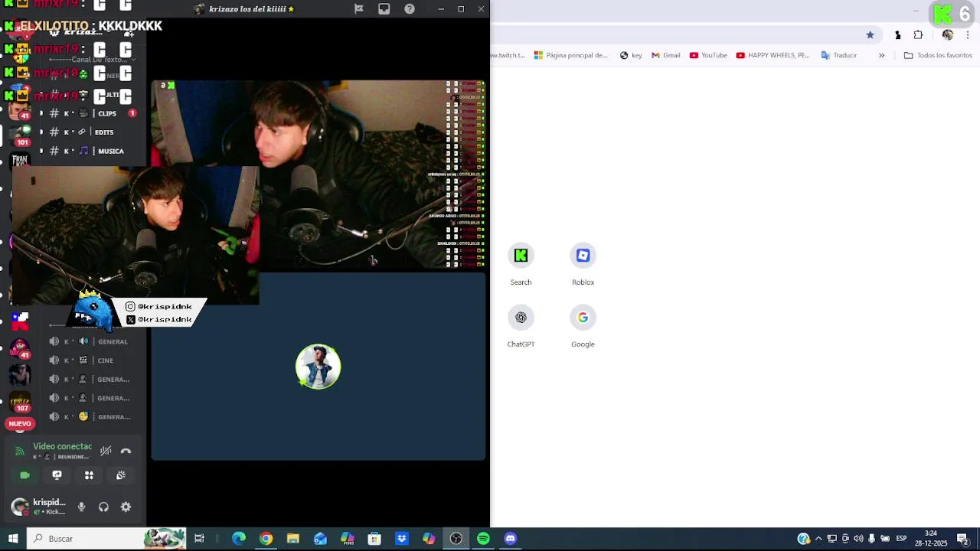
Task: Open File Explorer from taskbar
Action: click(x=292, y=539)
